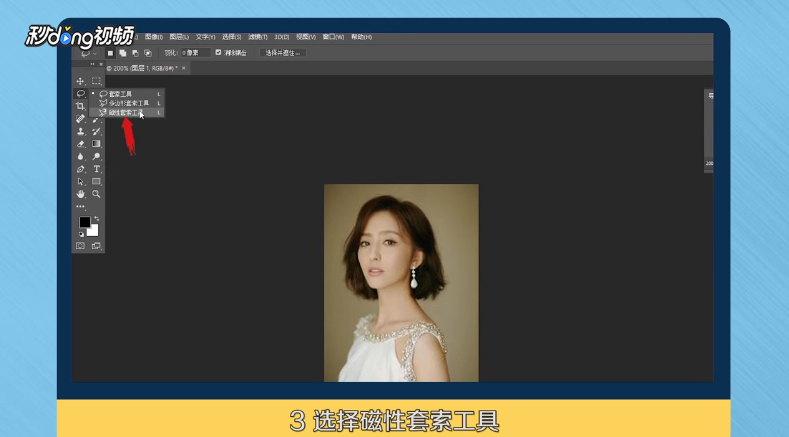This screenshot has width=789, height=437.
Task: Open the 帮助(H) menu
Action: (x=361, y=37)
